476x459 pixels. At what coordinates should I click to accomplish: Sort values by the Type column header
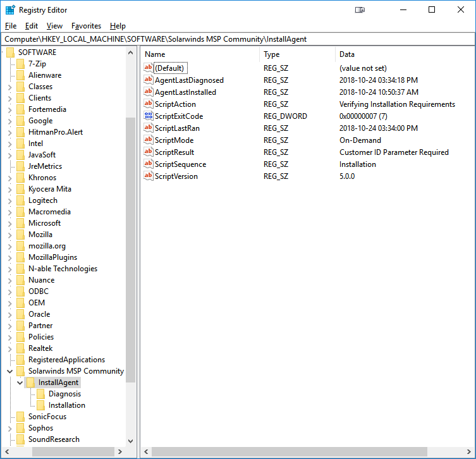(x=298, y=54)
